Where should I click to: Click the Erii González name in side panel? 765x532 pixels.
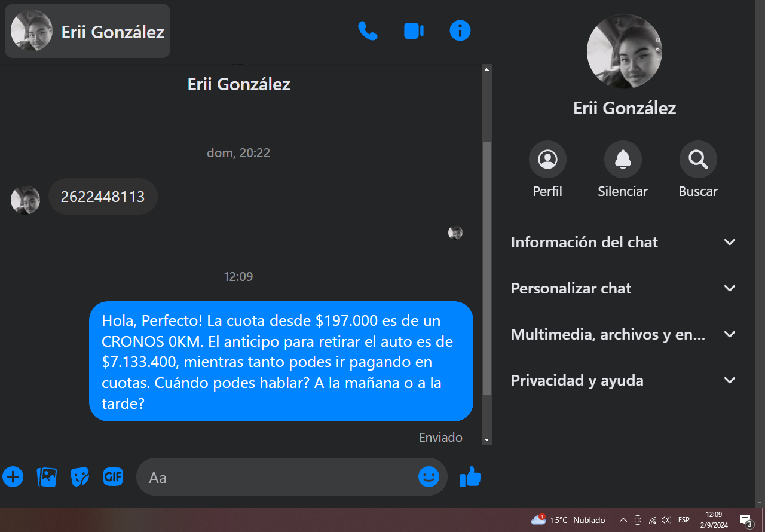coord(625,108)
